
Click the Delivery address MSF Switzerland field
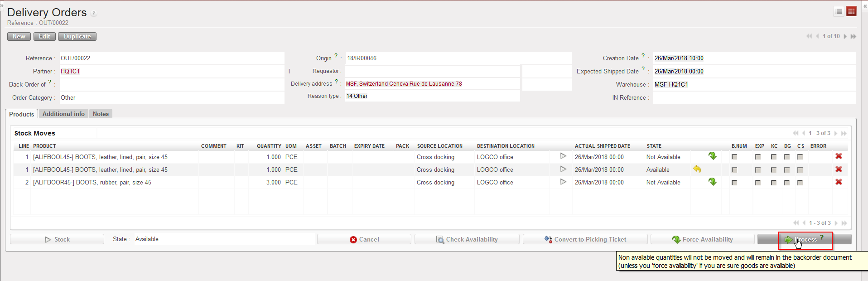[x=432, y=84]
